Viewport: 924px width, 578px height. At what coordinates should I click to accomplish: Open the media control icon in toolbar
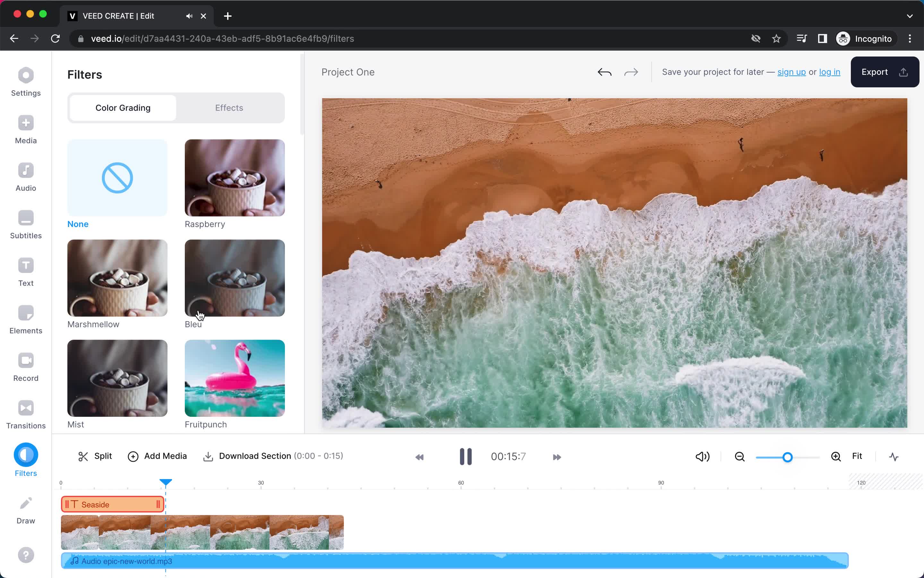[801, 39]
